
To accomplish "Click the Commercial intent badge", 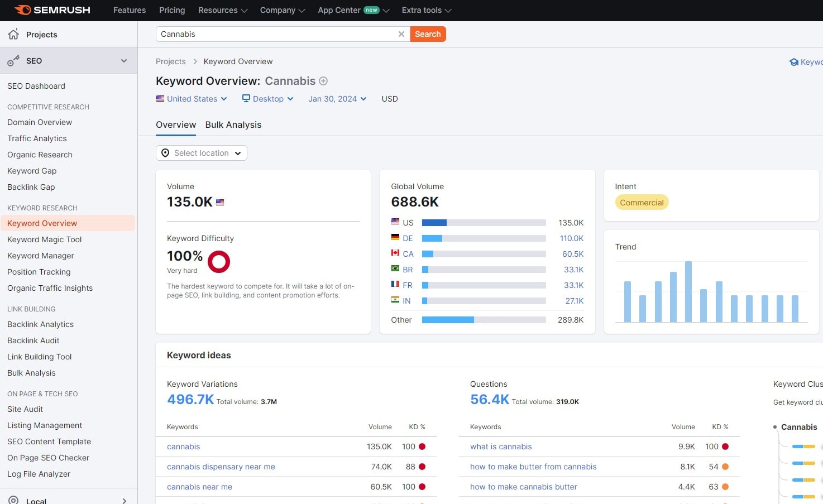I will [642, 203].
